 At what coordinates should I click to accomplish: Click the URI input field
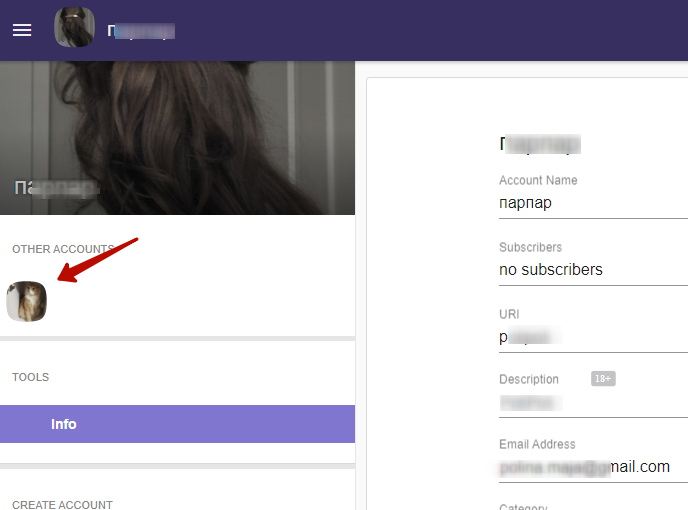tap(593, 337)
